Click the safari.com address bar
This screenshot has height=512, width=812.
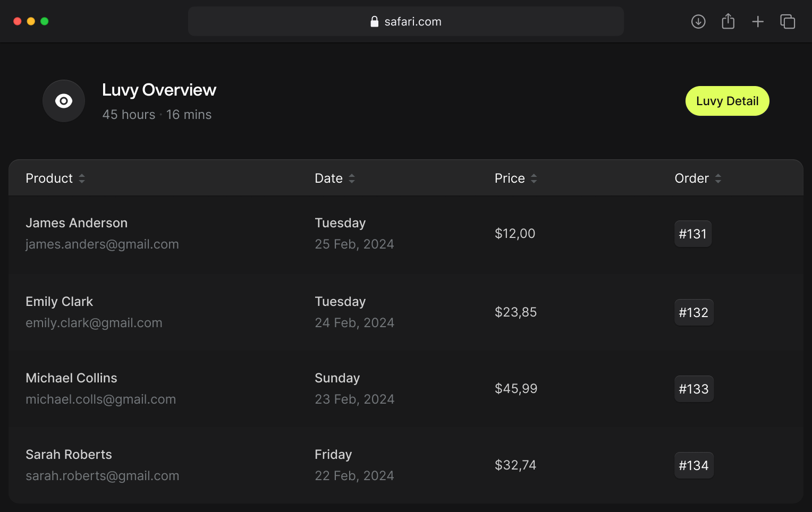[x=406, y=22]
